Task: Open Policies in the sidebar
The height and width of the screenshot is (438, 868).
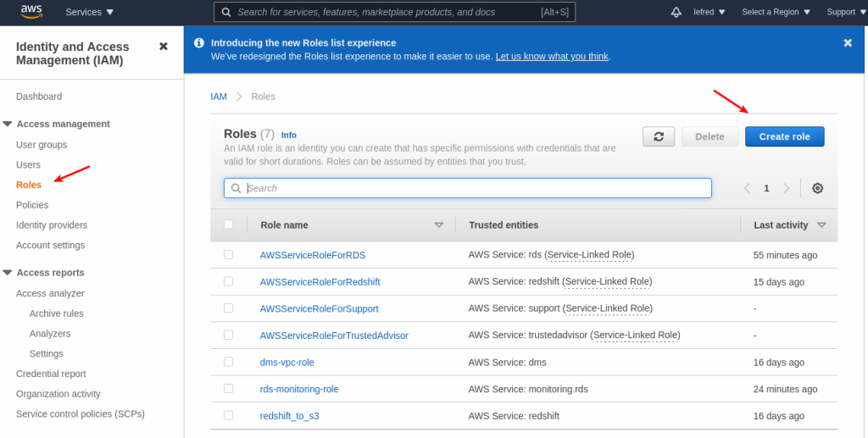Action: [32, 205]
